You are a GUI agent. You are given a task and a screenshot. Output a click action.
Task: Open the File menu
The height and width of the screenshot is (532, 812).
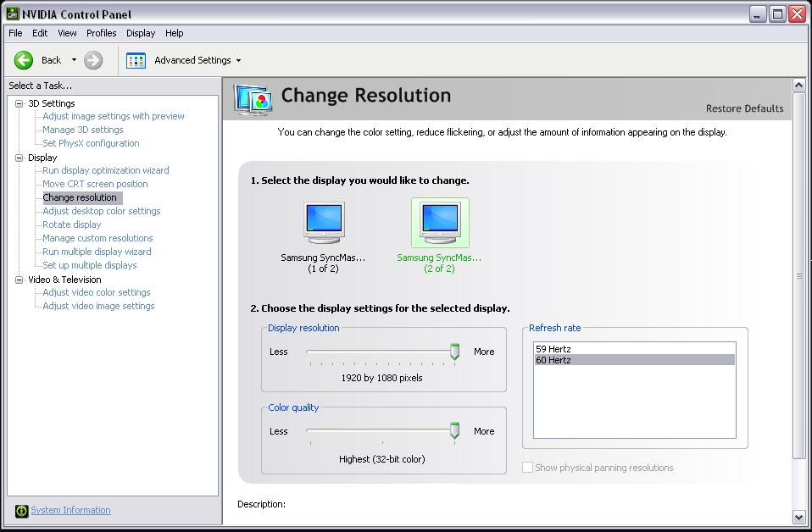coord(15,33)
